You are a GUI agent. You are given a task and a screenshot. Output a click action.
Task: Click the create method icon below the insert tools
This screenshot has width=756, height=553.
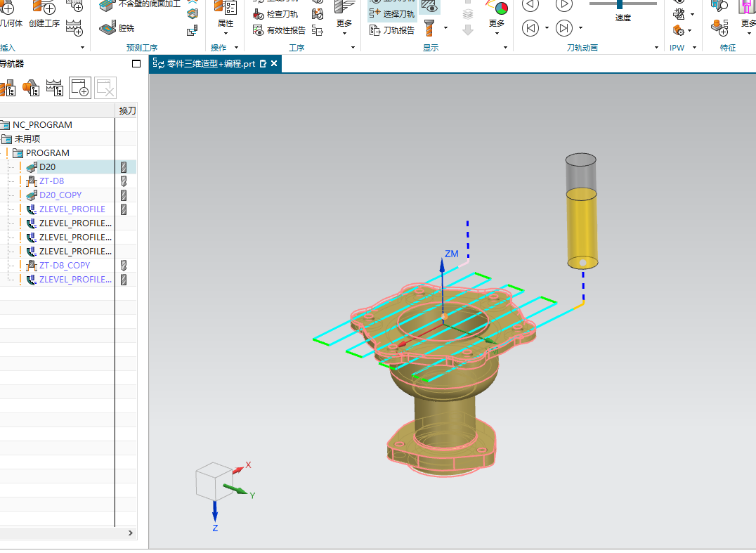coord(74,28)
